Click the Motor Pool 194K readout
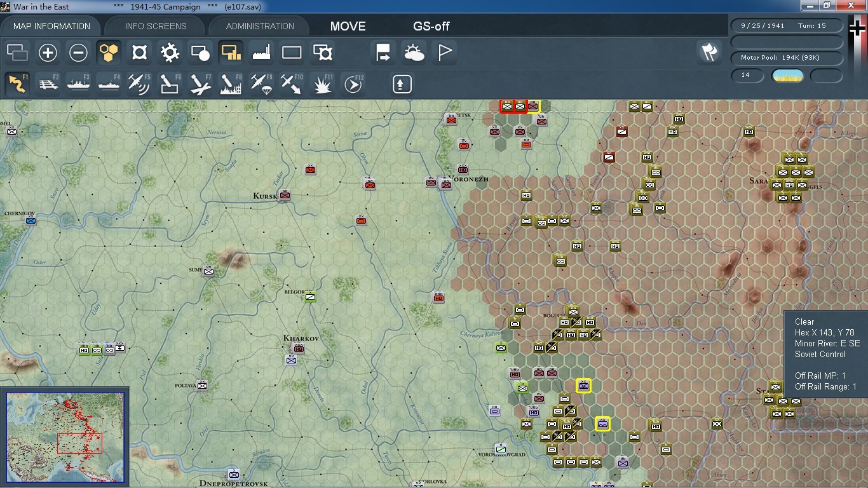Screen dimensions: 868x488 coord(787,58)
